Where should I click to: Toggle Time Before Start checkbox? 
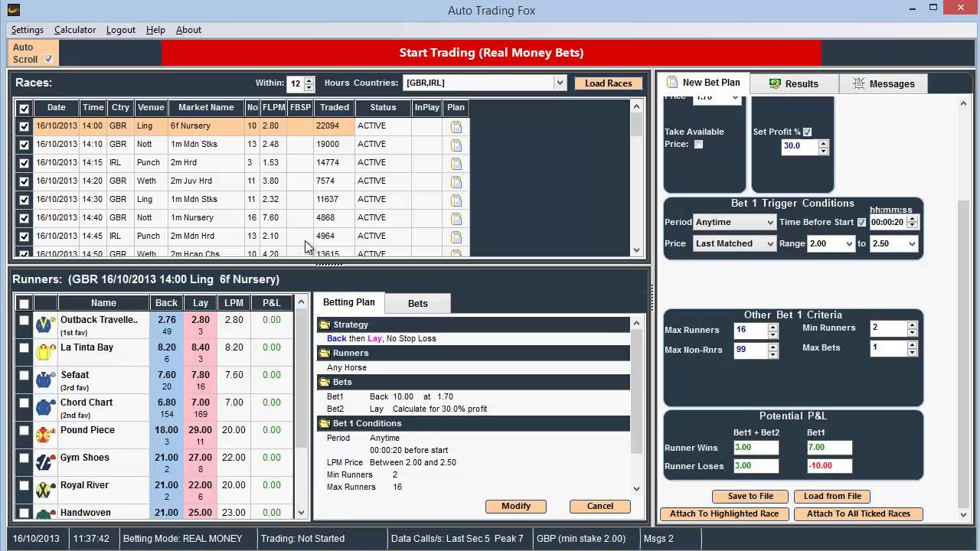click(861, 223)
